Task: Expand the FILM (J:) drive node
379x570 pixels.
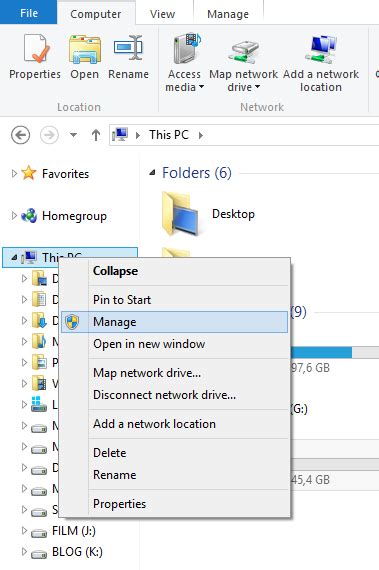Action: pos(24,531)
